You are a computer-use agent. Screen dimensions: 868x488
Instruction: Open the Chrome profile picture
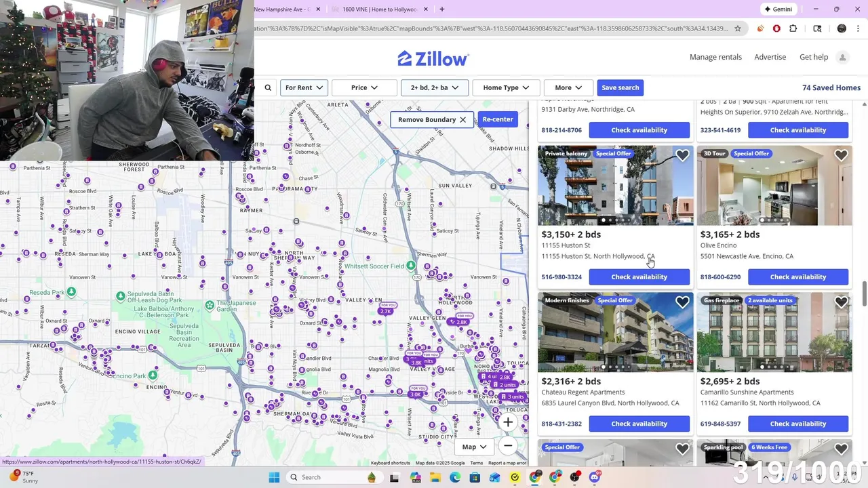tap(842, 28)
